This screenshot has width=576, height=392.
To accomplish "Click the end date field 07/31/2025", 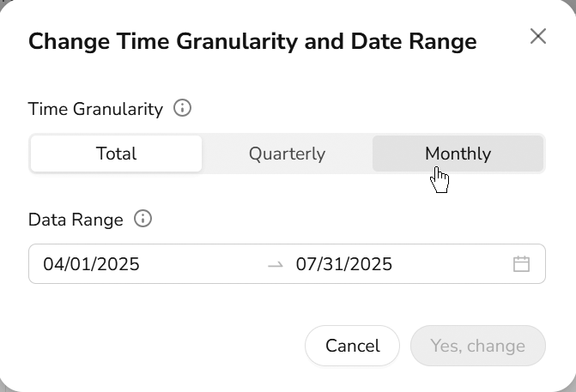I will point(344,264).
